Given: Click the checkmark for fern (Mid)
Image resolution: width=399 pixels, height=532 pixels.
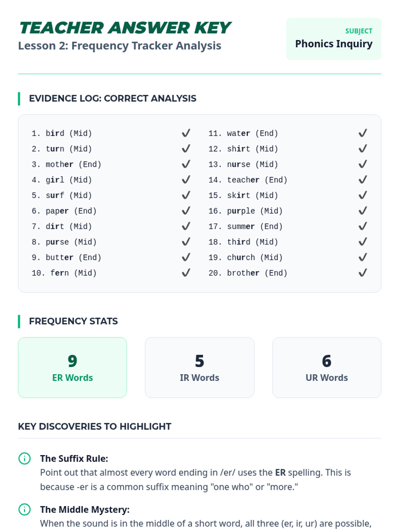Looking at the screenshot, I should pyautogui.click(x=186, y=273).
